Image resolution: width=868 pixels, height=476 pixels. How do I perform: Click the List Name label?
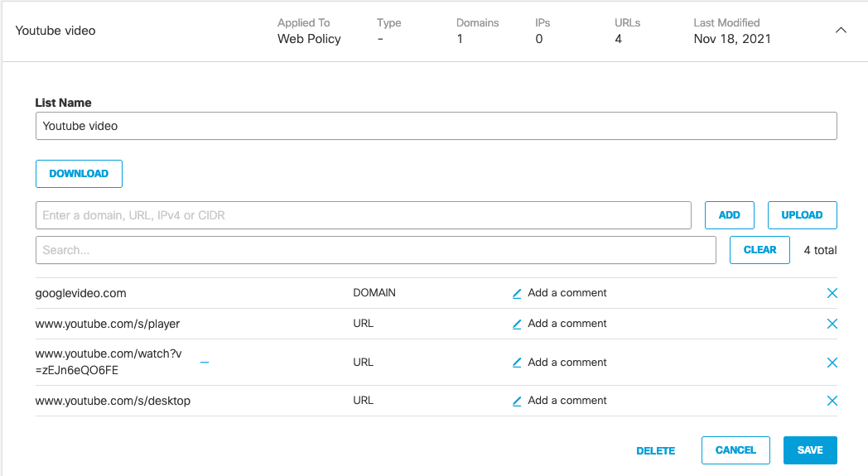[63, 103]
